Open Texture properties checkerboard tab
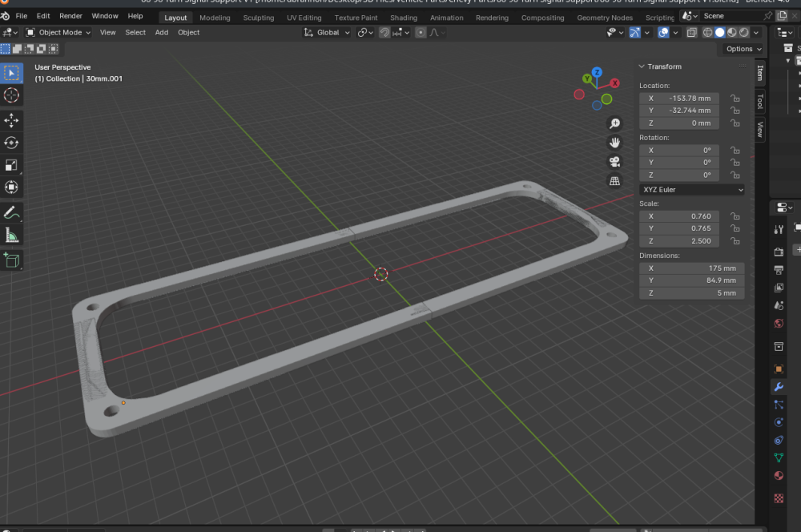Screen dimensions: 801x532 779,498
